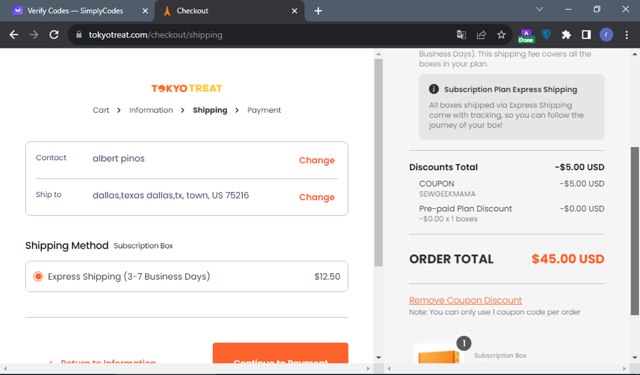Click the padlock site info icon

click(79, 35)
